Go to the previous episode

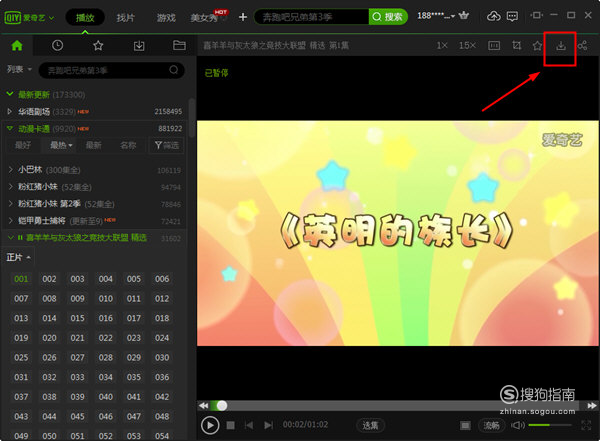(249, 425)
